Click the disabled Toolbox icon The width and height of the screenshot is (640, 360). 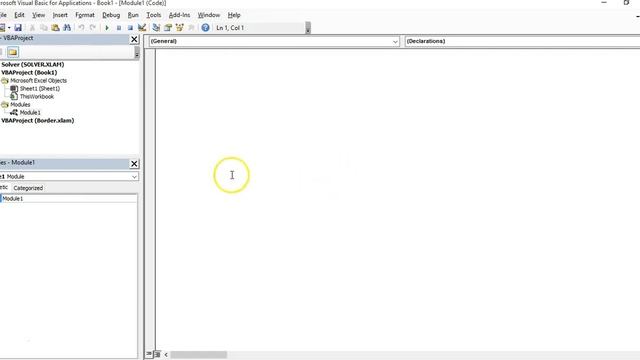pos(191,28)
